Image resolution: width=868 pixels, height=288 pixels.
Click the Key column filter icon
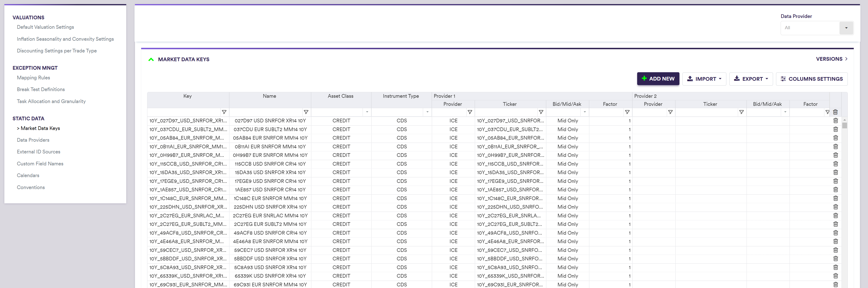click(x=224, y=112)
